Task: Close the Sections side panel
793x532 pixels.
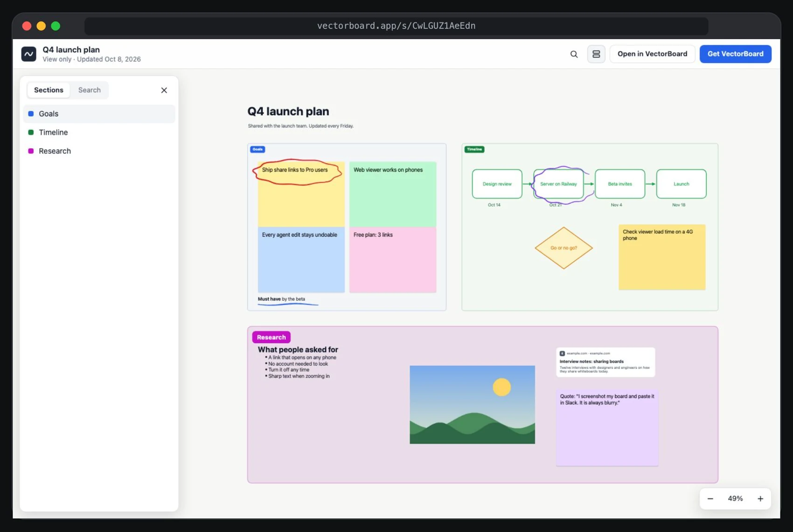Action: point(164,90)
